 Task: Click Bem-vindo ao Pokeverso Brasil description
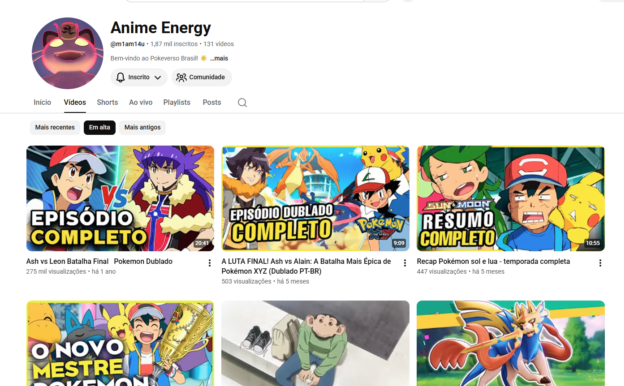coord(154,58)
